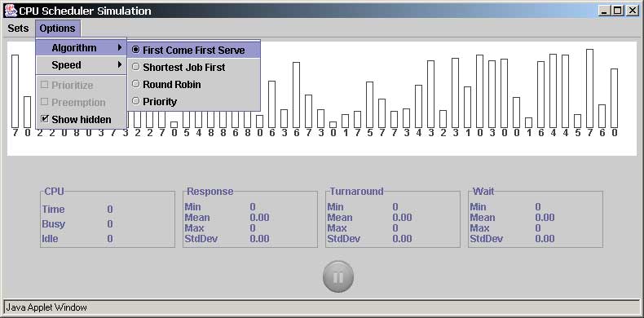Image resolution: width=644 pixels, height=318 pixels.
Task: Click the Speed submenu arrow
Action: 120,64
